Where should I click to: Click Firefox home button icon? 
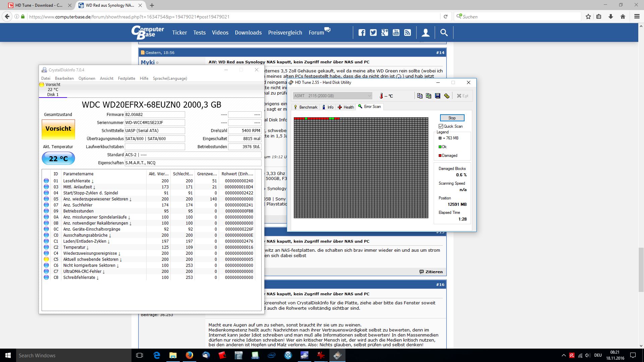623,16
